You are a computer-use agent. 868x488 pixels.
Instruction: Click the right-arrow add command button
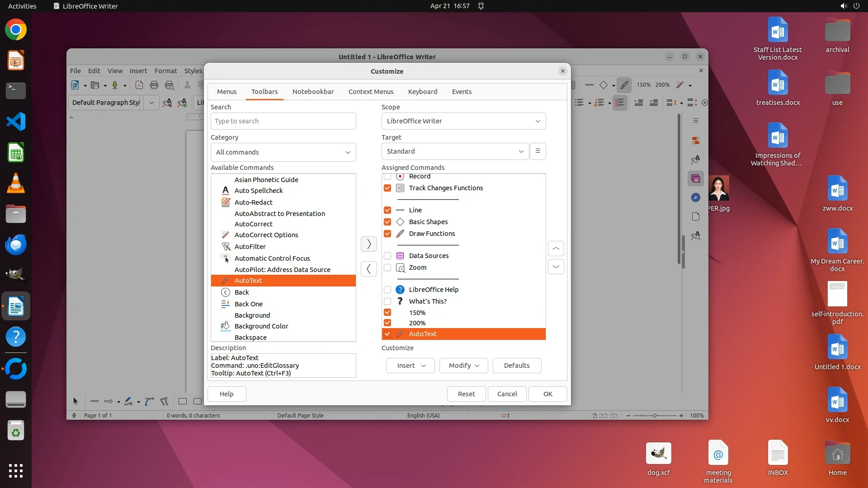coord(369,244)
